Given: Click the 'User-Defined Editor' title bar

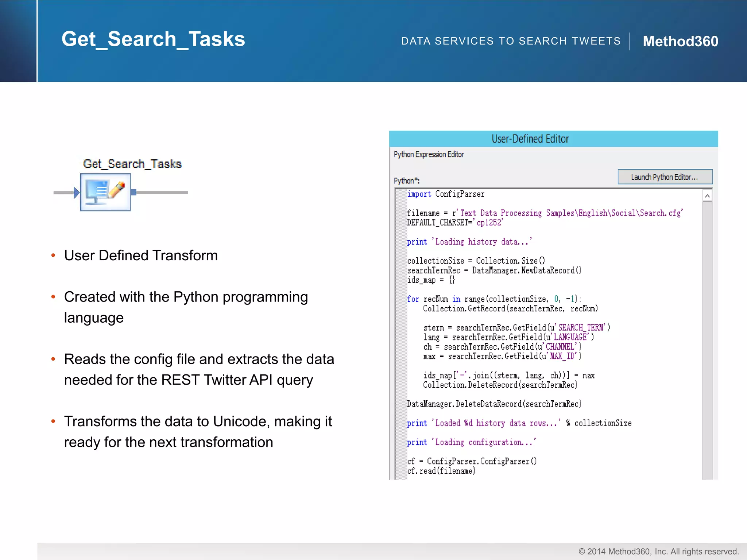Looking at the screenshot, I should point(553,139).
